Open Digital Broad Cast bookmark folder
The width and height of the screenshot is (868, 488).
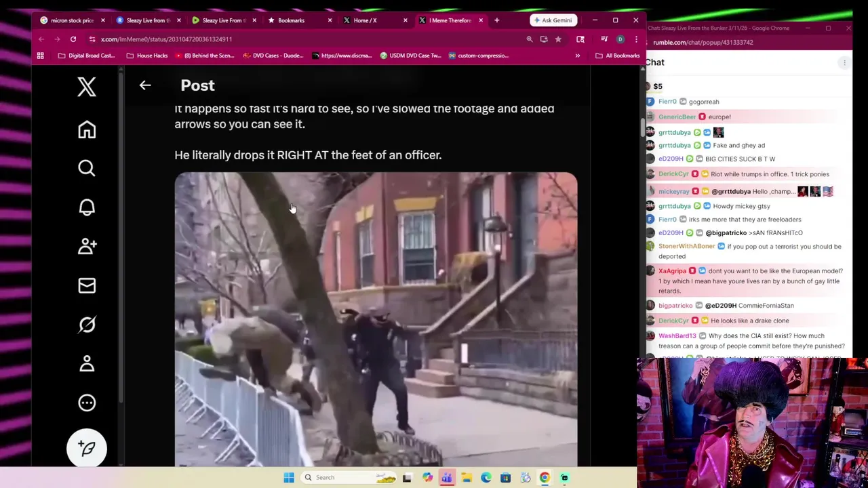tap(86, 56)
